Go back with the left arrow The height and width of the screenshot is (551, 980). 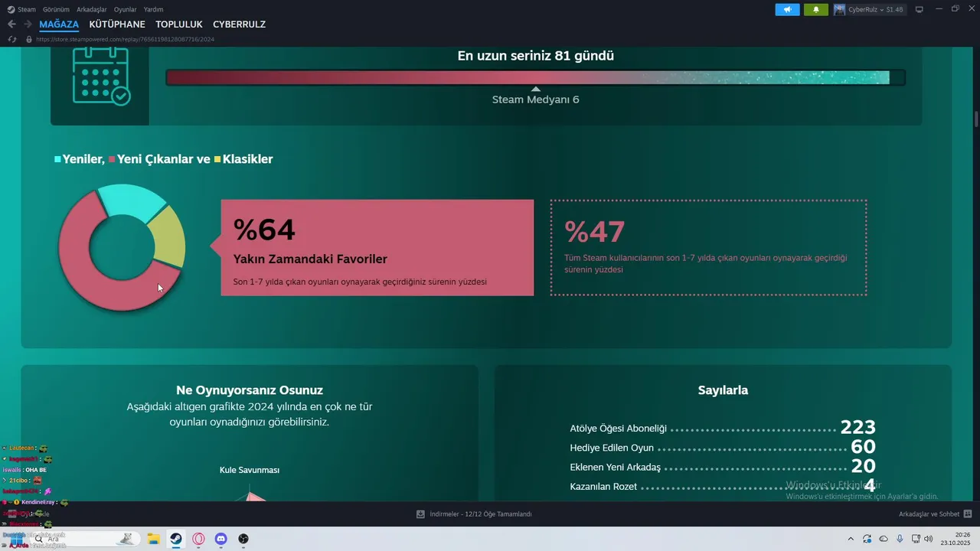pos(11,24)
